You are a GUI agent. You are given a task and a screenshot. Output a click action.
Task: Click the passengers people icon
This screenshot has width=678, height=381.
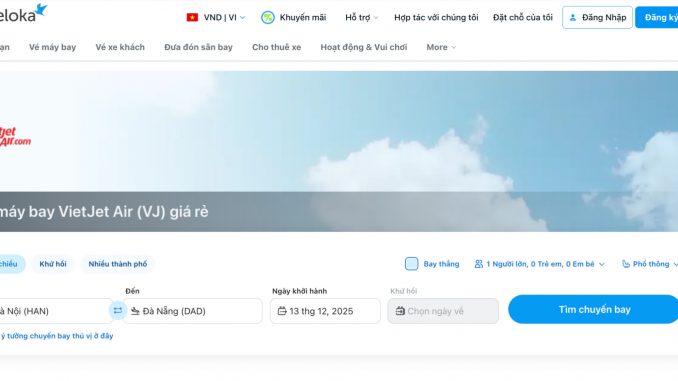[x=479, y=264]
